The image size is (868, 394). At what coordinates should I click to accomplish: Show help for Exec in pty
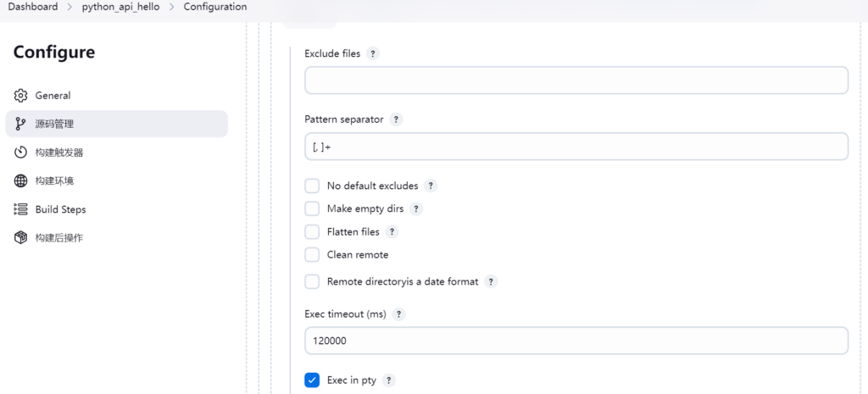[x=389, y=380]
